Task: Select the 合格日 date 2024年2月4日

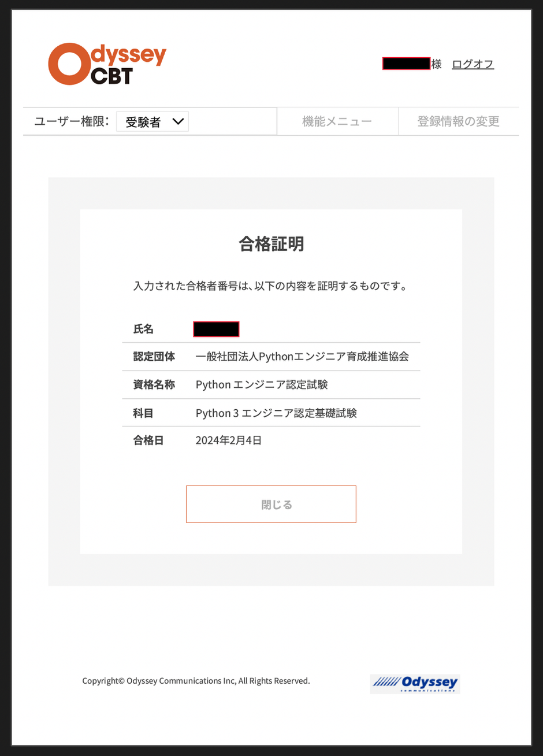Action: [x=229, y=440]
